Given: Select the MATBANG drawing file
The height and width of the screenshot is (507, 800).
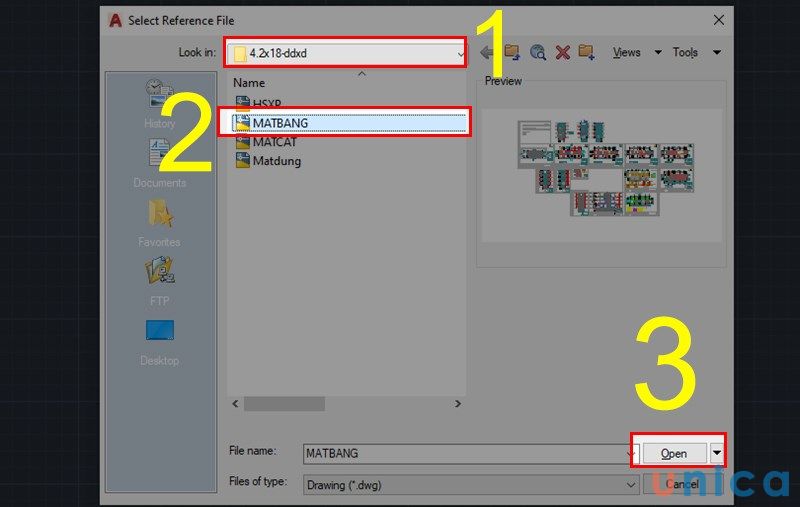Looking at the screenshot, I should [x=349, y=123].
